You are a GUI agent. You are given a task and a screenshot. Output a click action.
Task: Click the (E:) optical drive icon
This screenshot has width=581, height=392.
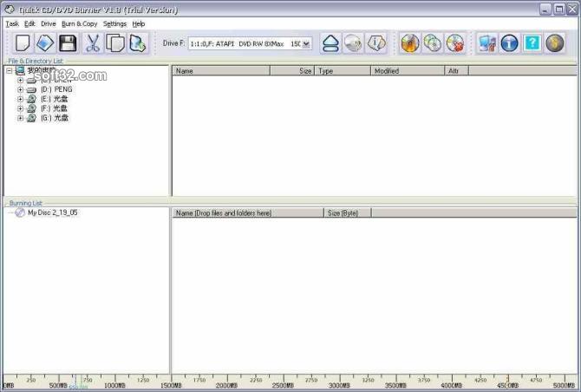point(32,99)
